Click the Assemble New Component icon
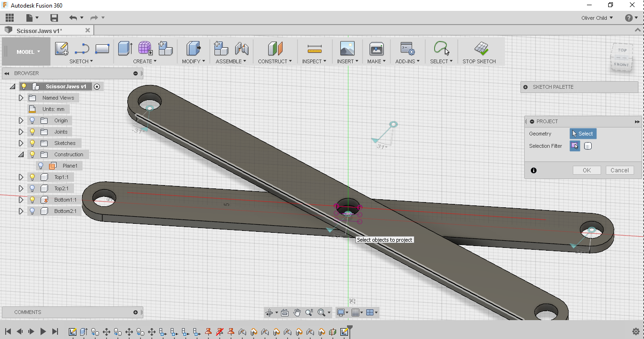The height and width of the screenshot is (339, 644). click(x=221, y=48)
